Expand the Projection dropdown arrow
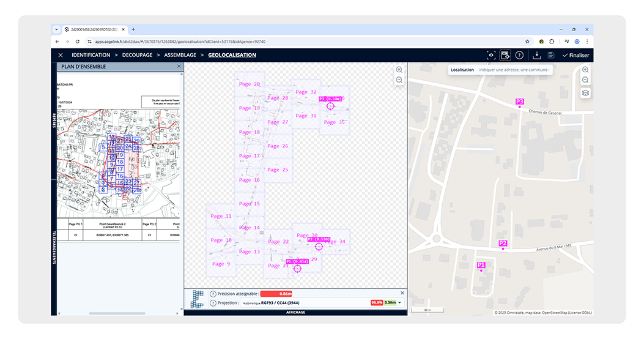This screenshot has height=339, width=644. (x=400, y=302)
